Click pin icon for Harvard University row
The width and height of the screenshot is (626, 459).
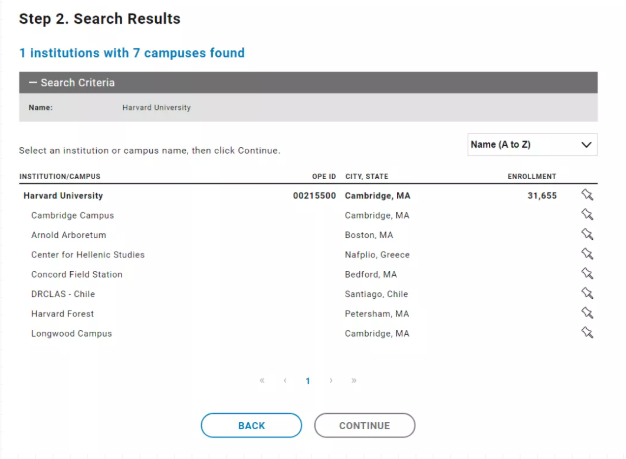[587, 196]
